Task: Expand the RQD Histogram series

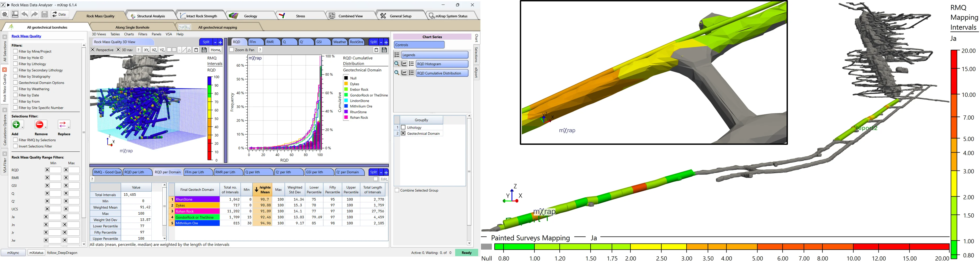Action: [x=442, y=64]
